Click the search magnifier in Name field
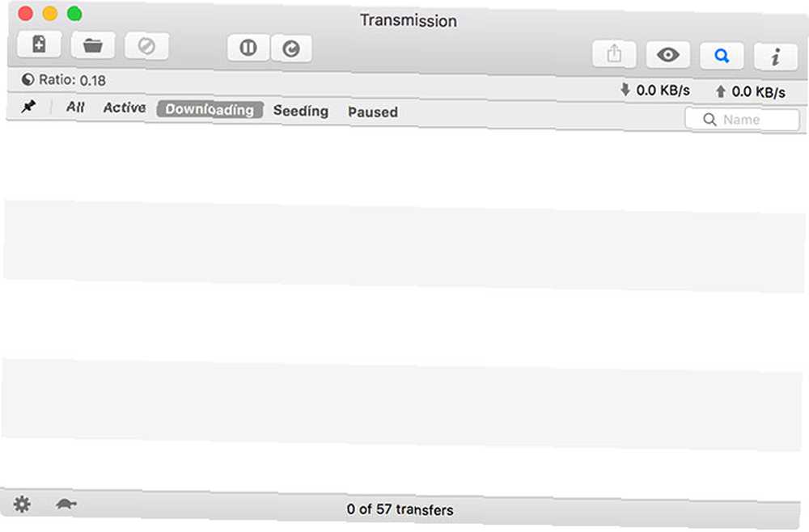The image size is (809, 532). pyautogui.click(x=710, y=119)
